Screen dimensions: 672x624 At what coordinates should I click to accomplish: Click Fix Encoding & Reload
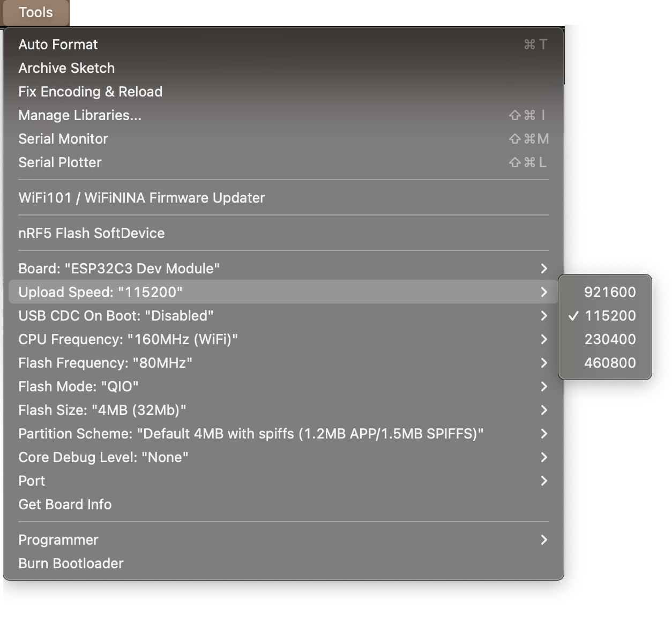[90, 92]
